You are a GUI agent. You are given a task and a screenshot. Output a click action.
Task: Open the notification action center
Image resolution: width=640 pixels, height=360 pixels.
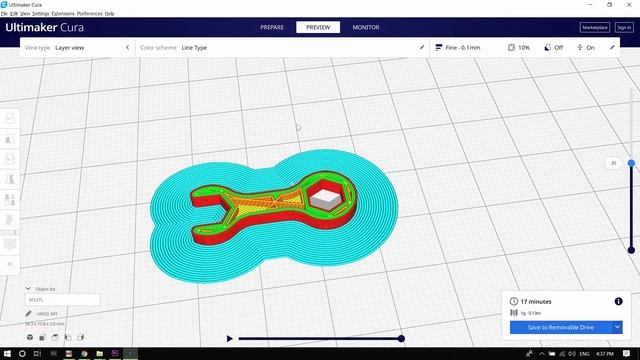point(627,353)
